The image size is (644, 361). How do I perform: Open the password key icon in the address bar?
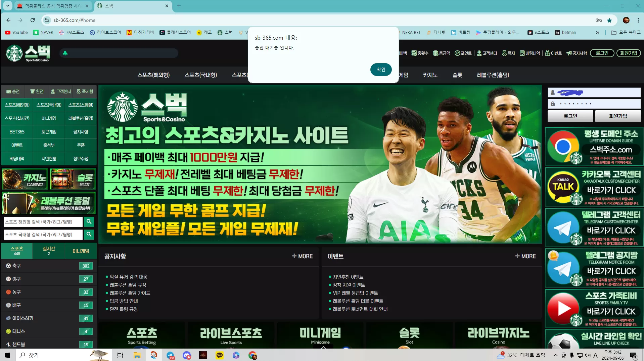[599, 20]
